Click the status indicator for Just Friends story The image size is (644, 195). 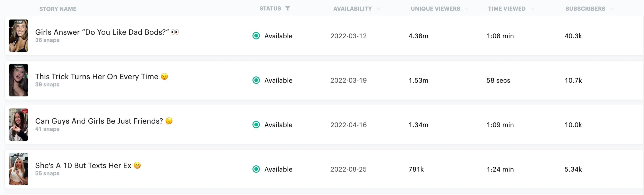pyautogui.click(x=256, y=125)
